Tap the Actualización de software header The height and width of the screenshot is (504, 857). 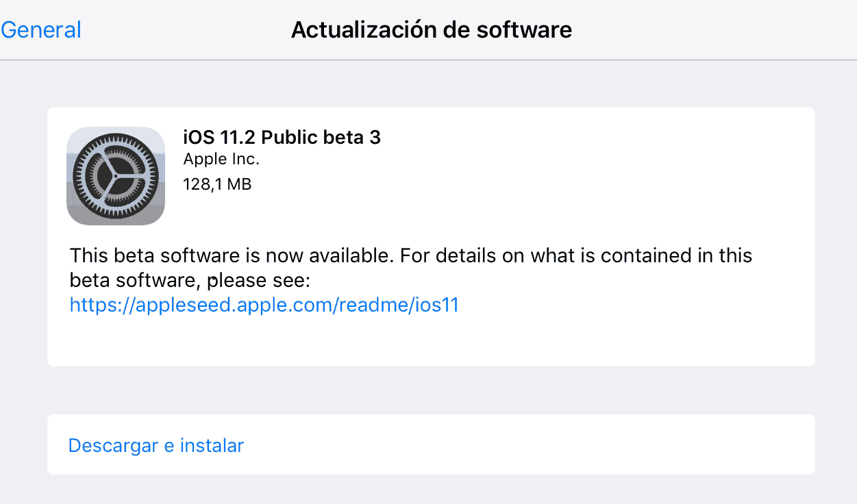[432, 29]
